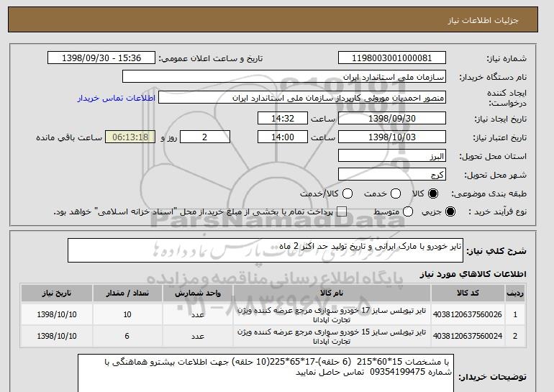Screen dimensions: 554x392
Task: Click the size 15 tubeless tire item name
Action: [332, 337]
